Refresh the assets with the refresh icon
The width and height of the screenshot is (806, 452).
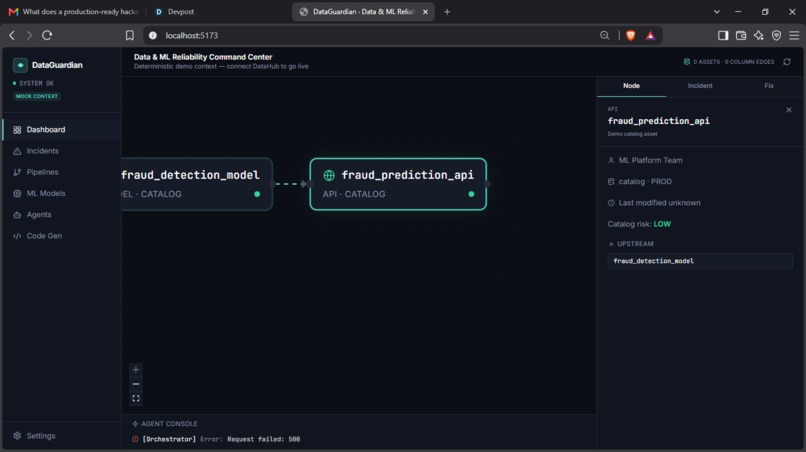pos(786,62)
